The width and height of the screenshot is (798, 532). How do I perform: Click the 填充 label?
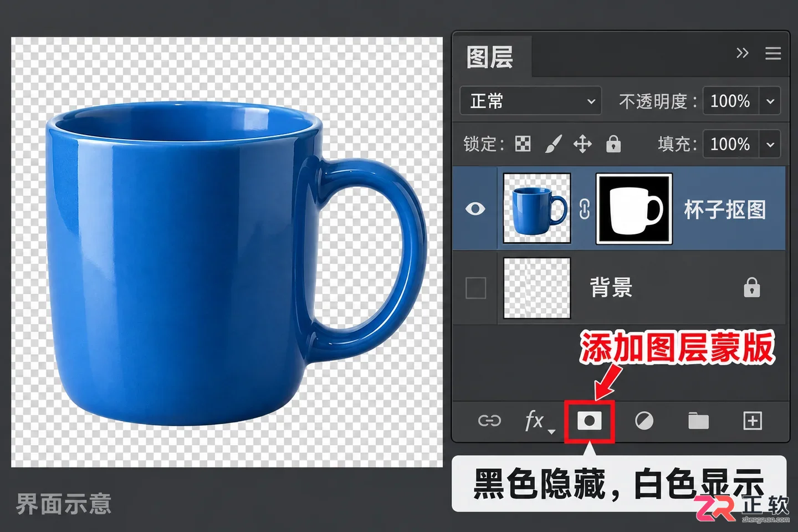677,145
